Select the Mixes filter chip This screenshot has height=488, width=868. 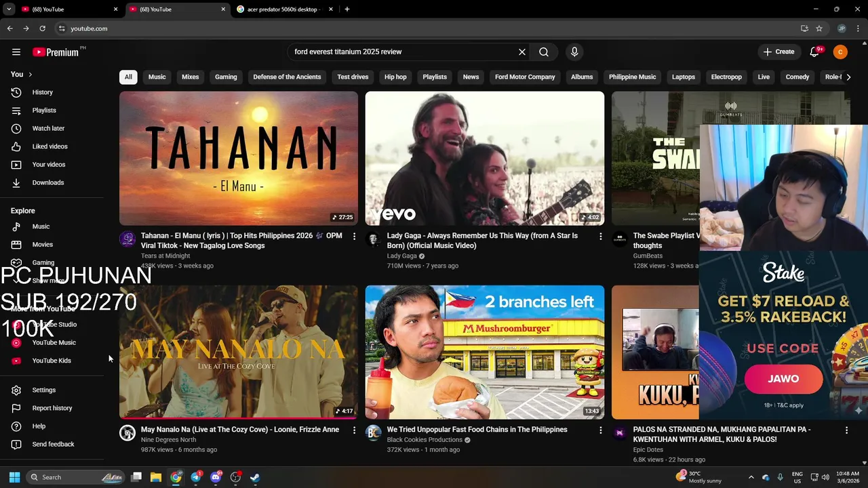pos(191,77)
